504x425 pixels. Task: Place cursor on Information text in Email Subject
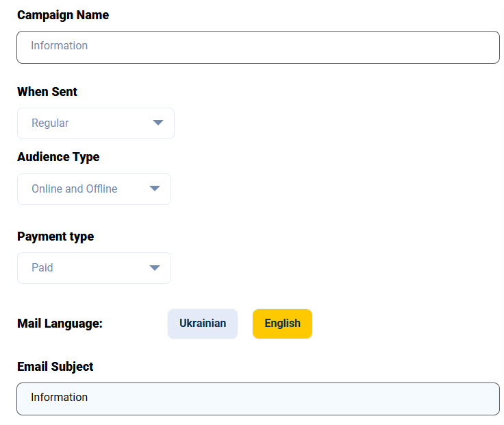[60, 398]
